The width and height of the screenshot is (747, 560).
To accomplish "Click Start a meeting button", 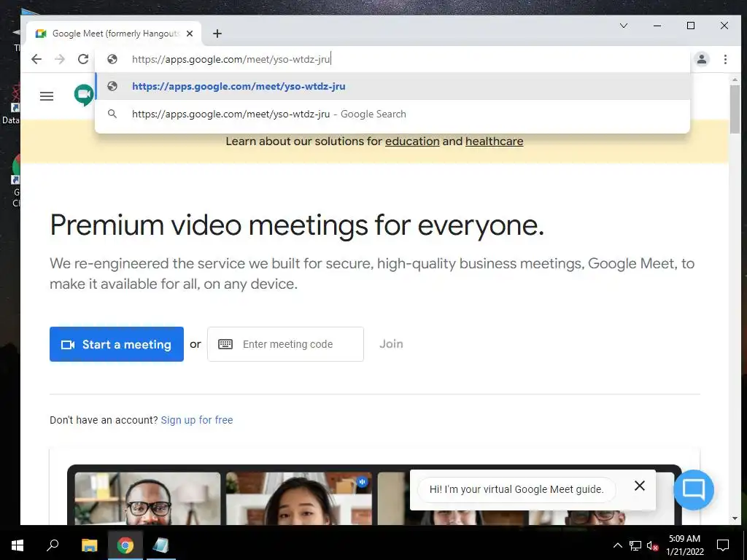I will 117,344.
